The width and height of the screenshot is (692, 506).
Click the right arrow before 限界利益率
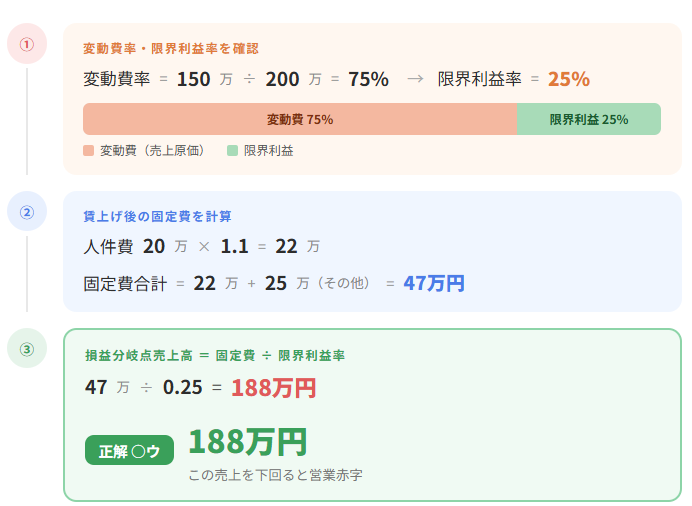pyautogui.click(x=415, y=79)
